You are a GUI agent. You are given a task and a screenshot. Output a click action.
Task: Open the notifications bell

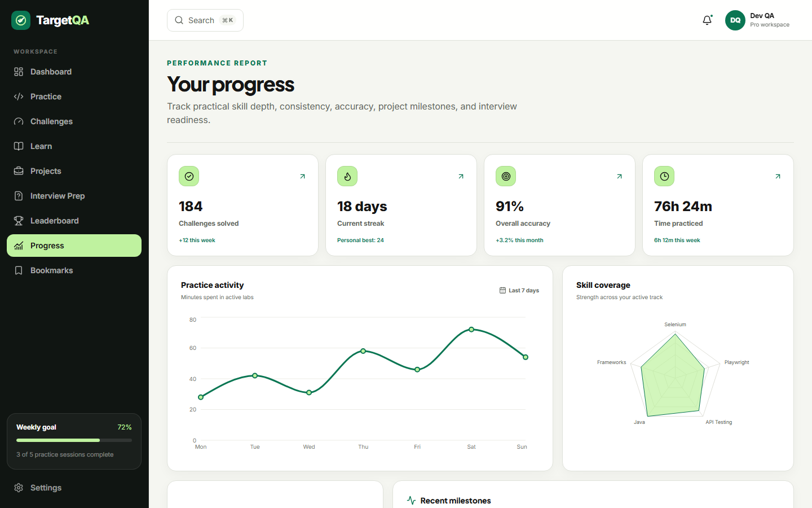pos(707,20)
